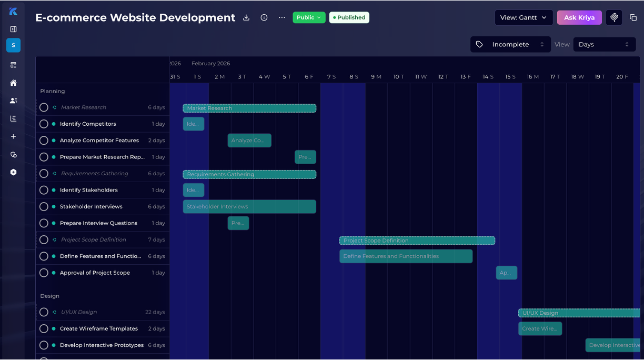Check off the Market Research task circle
This screenshot has width=644, height=360.
[44, 107]
